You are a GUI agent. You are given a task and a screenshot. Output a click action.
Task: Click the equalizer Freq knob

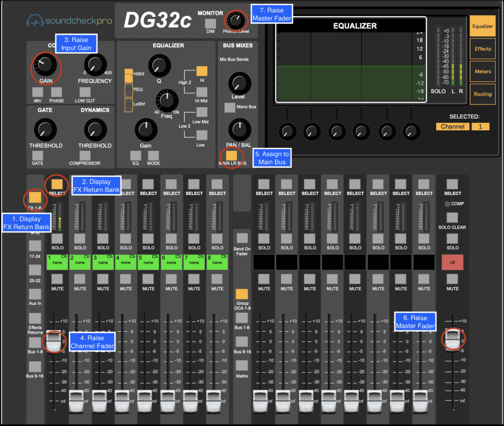[x=167, y=100]
